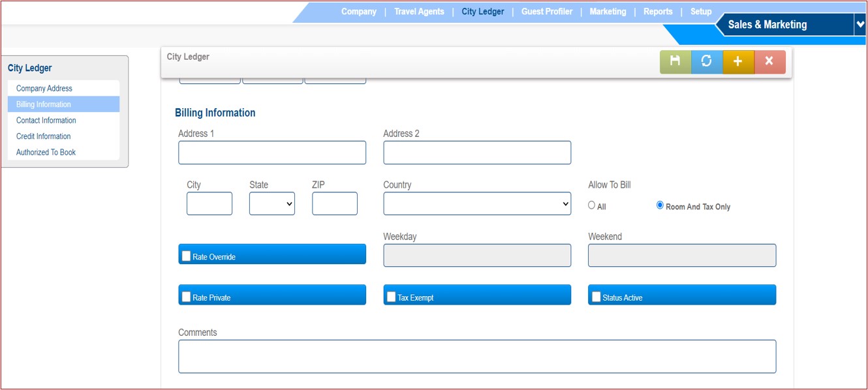Screen dimensions: 868x390
Task: Choose Room And Tax Only option
Action: [660, 205]
